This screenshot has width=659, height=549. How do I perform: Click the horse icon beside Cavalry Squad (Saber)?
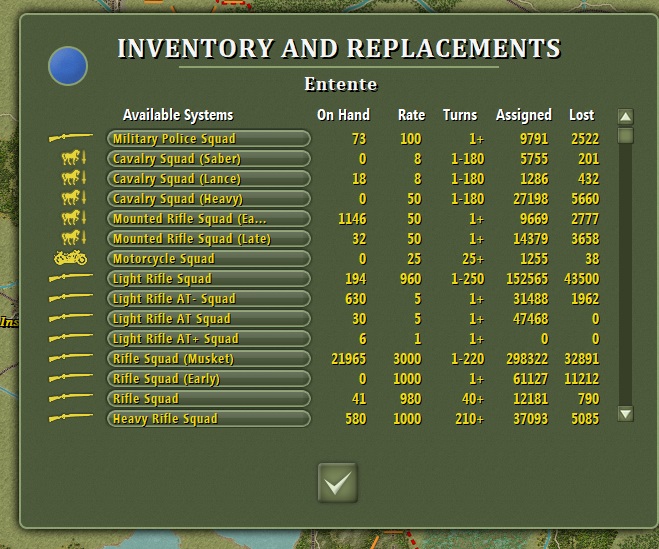point(74,158)
